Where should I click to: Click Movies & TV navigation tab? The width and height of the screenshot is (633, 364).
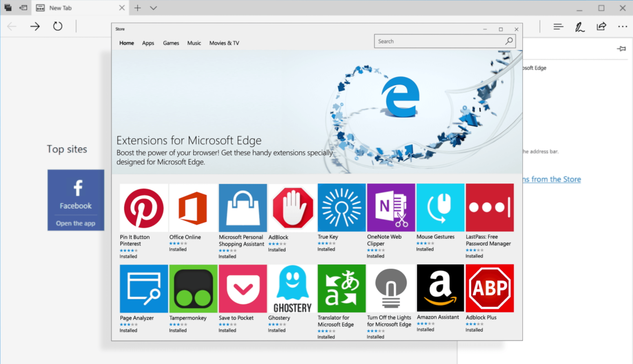[224, 43]
